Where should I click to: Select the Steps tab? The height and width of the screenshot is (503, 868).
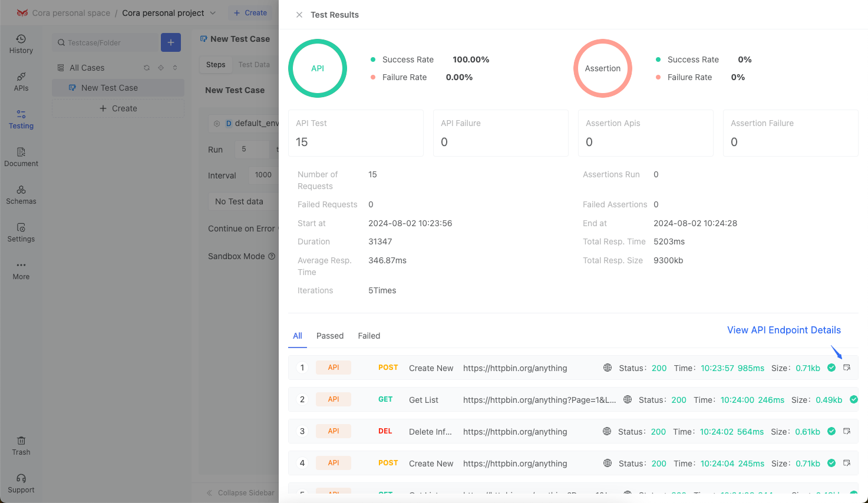[216, 65]
